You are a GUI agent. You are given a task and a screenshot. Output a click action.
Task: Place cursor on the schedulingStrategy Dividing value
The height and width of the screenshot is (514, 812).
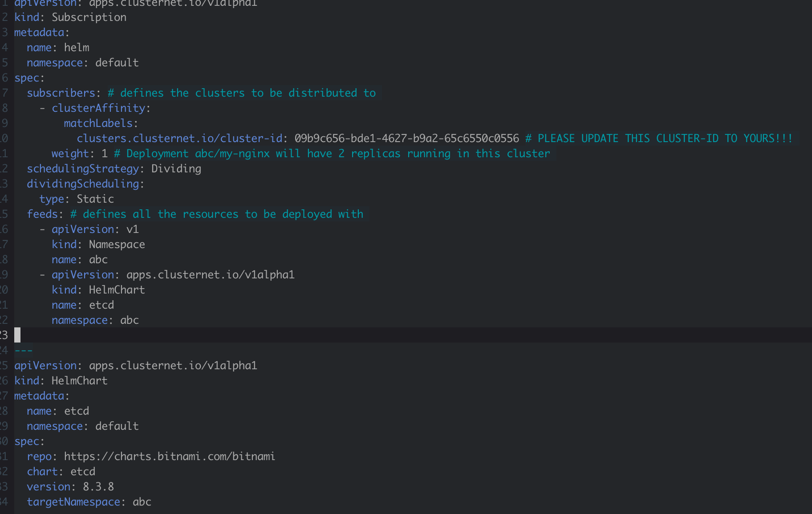(x=175, y=168)
